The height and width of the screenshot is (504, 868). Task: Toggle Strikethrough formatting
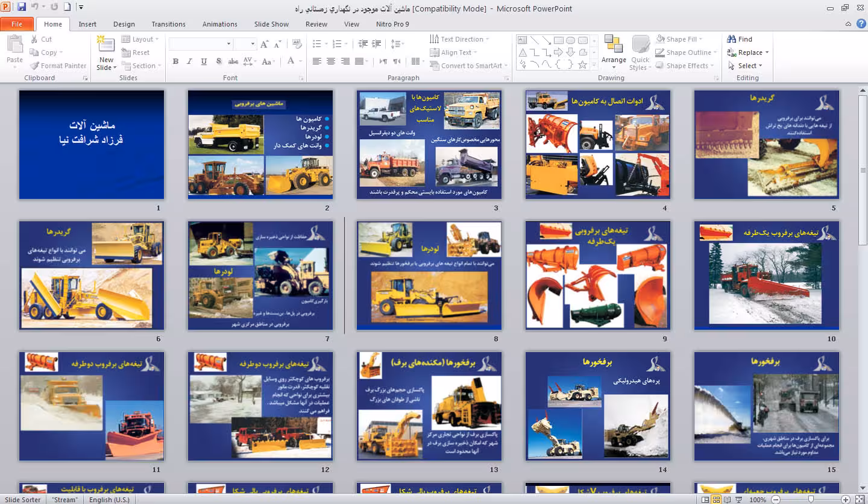(233, 61)
